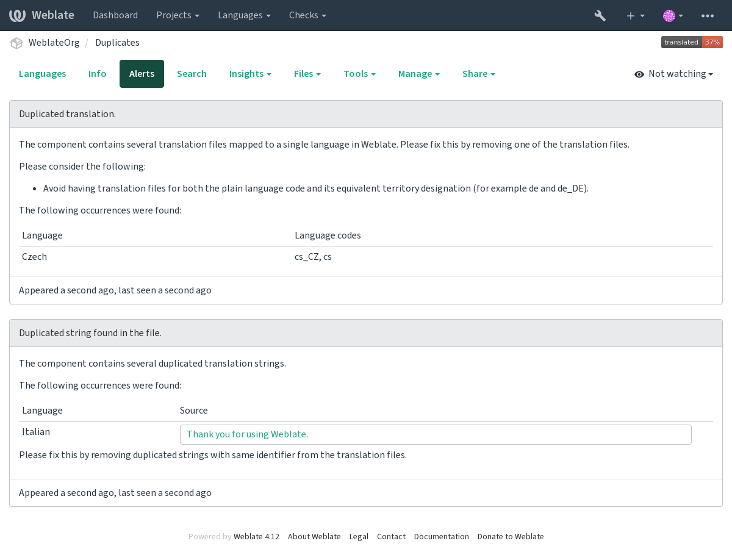Open Duplicates breadcrumb link

117,43
